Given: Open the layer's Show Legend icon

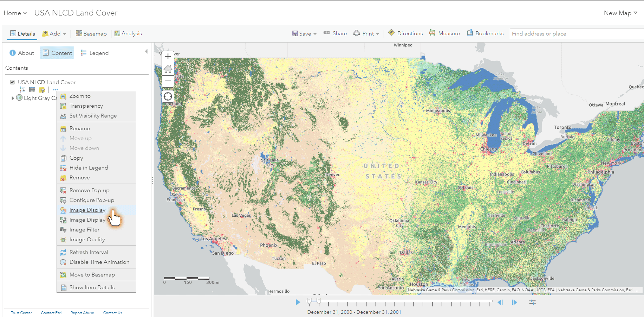Looking at the screenshot, I should coord(22,90).
